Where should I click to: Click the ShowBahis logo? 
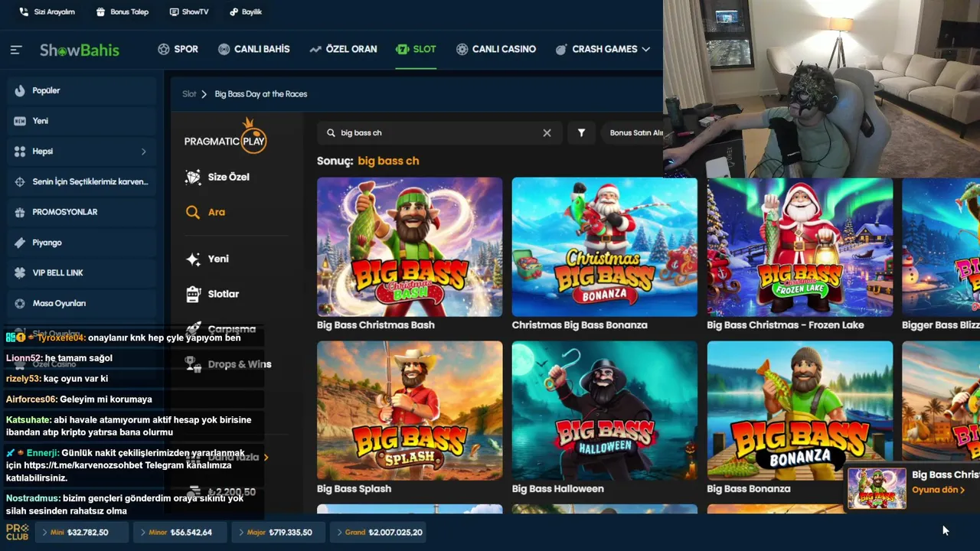pyautogui.click(x=80, y=50)
